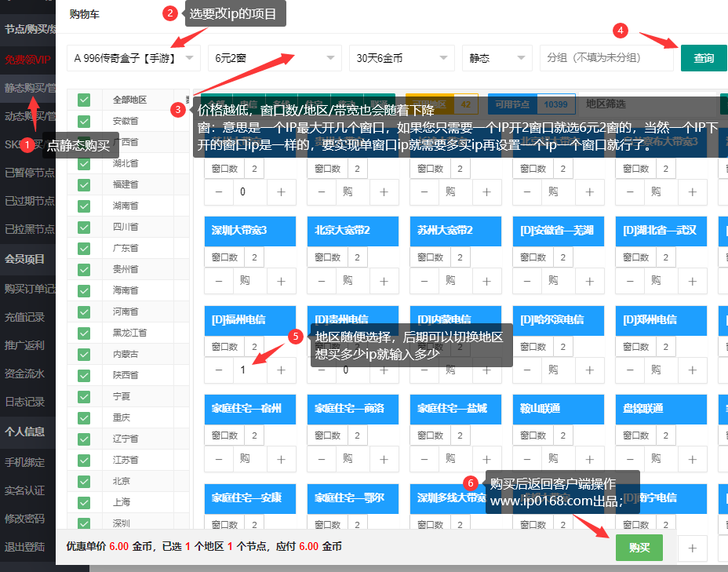
Task: Toggle the 江苏省 checkbox
Action: point(84,460)
